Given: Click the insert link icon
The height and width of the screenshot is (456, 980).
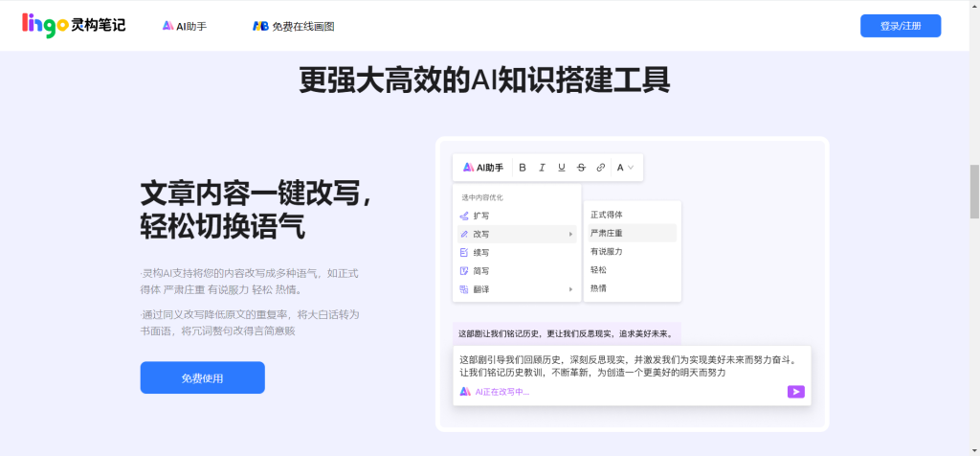Looking at the screenshot, I should (x=601, y=168).
